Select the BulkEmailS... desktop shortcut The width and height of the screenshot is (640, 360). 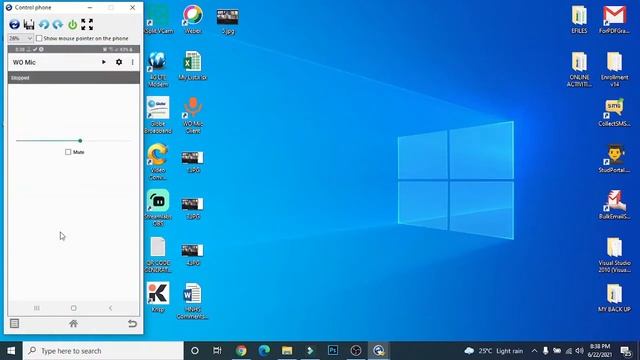pyautogui.click(x=614, y=205)
